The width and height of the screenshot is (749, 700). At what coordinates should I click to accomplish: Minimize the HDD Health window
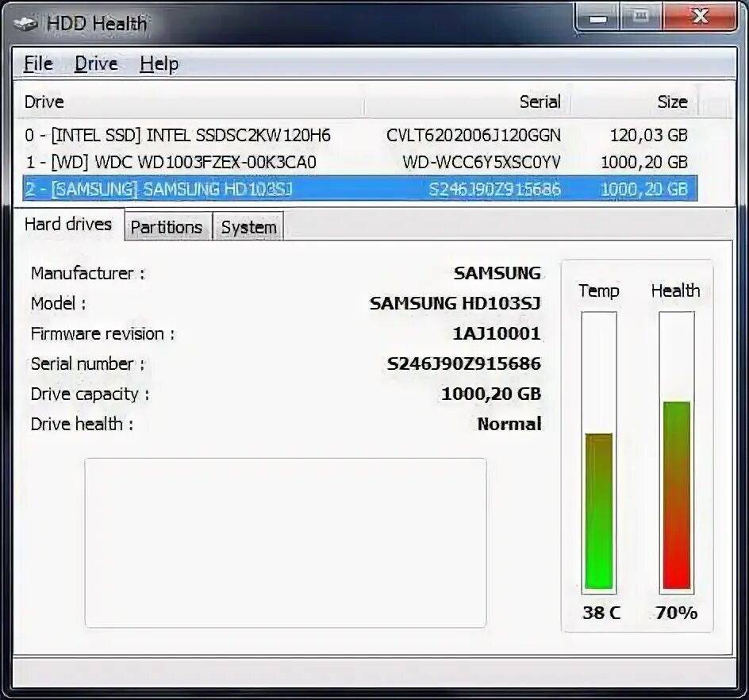[x=598, y=18]
